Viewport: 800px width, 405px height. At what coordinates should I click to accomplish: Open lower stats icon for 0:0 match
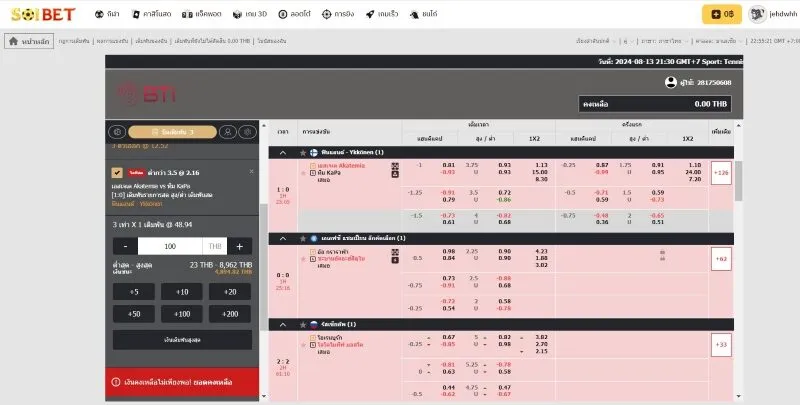click(395, 260)
